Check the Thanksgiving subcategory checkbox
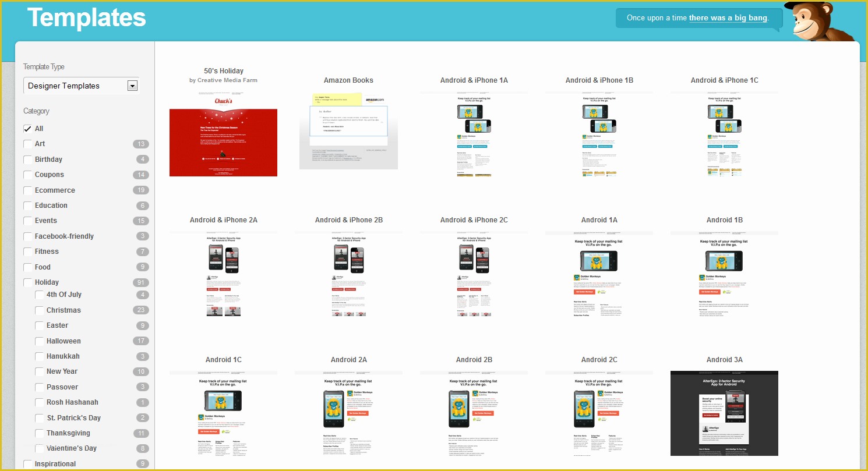Viewport: 868px width, 471px height. (39, 433)
